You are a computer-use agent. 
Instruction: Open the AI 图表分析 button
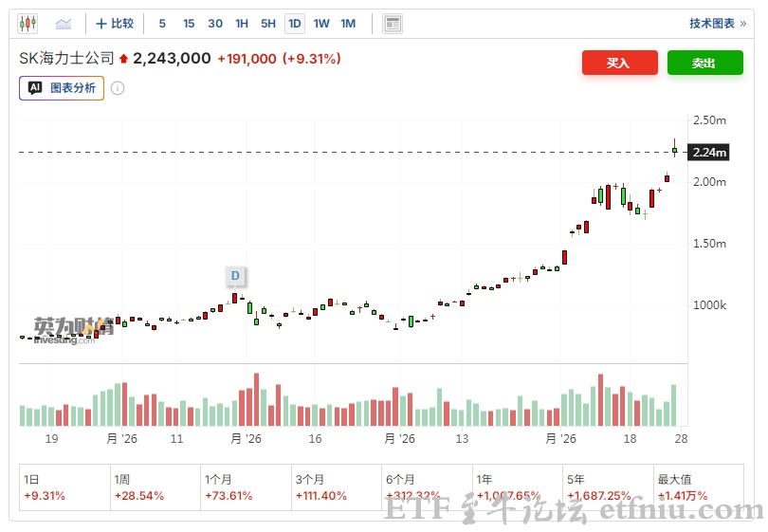pyautogui.click(x=62, y=88)
